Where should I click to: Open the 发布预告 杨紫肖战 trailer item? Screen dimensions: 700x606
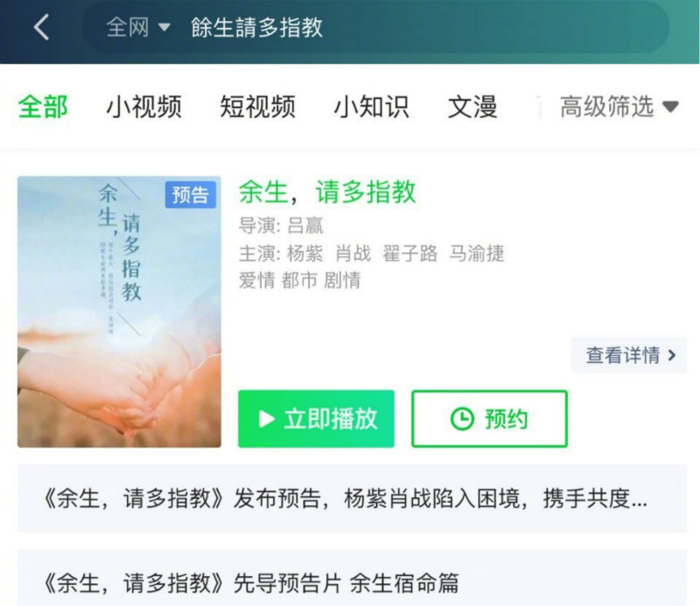[x=352, y=498]
